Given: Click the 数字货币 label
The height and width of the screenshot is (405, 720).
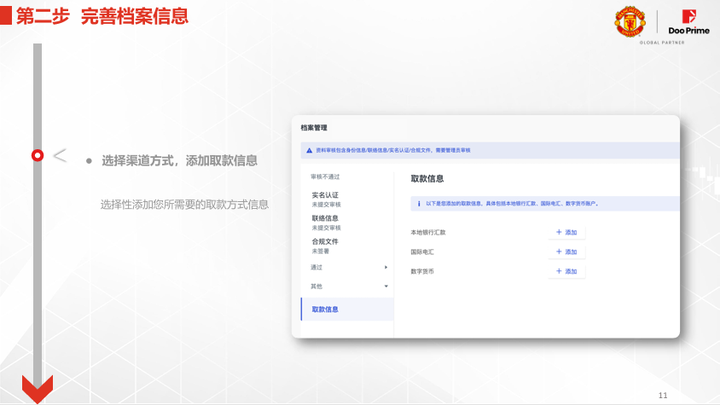Looking at the screenshot, I should click(x=422, y=271).
